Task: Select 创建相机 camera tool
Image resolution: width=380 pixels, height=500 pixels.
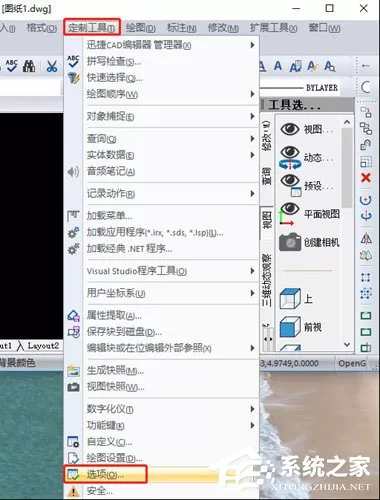Action: [310, 242]
